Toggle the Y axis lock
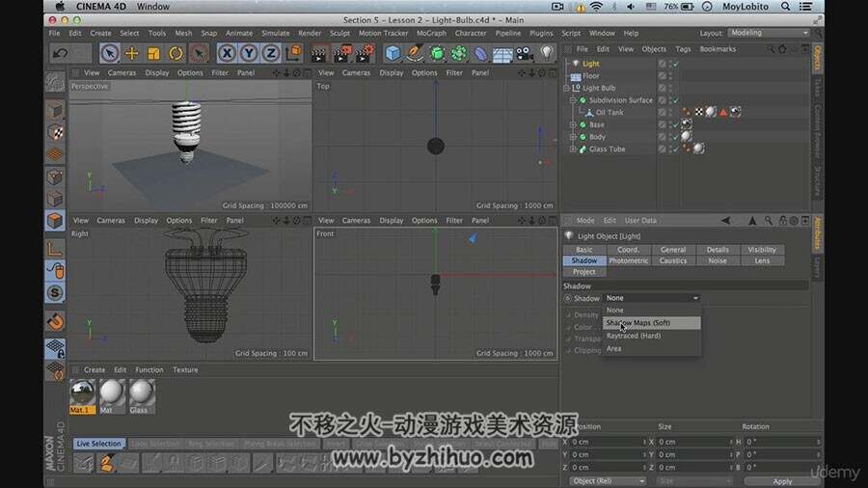The image size is (868, 488). 249,53
